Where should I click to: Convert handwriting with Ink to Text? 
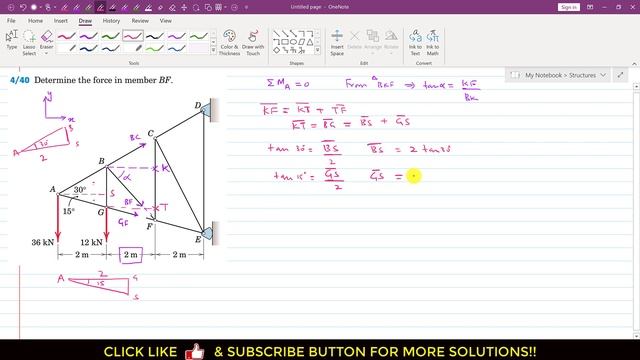415,42
